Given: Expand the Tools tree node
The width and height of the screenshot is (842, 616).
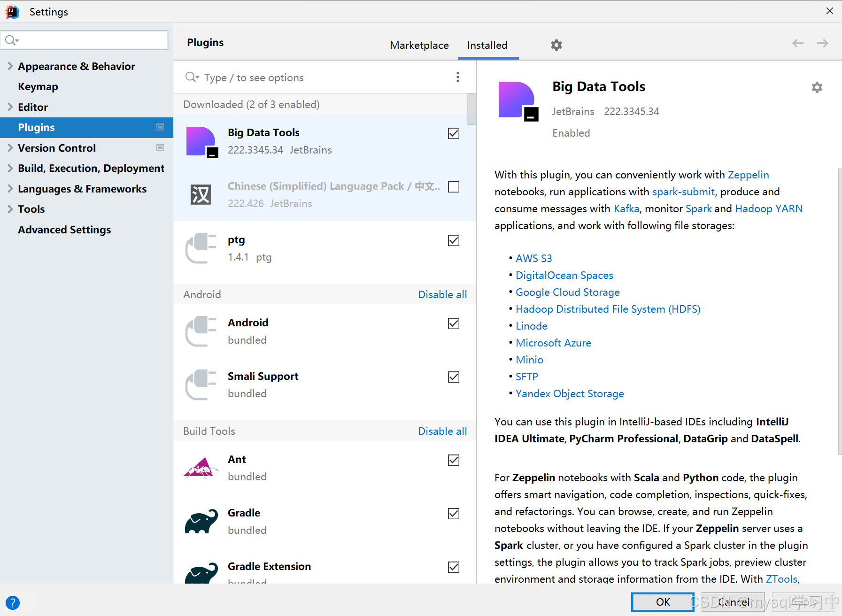Looking at the screenshot, I should (10, 209).
